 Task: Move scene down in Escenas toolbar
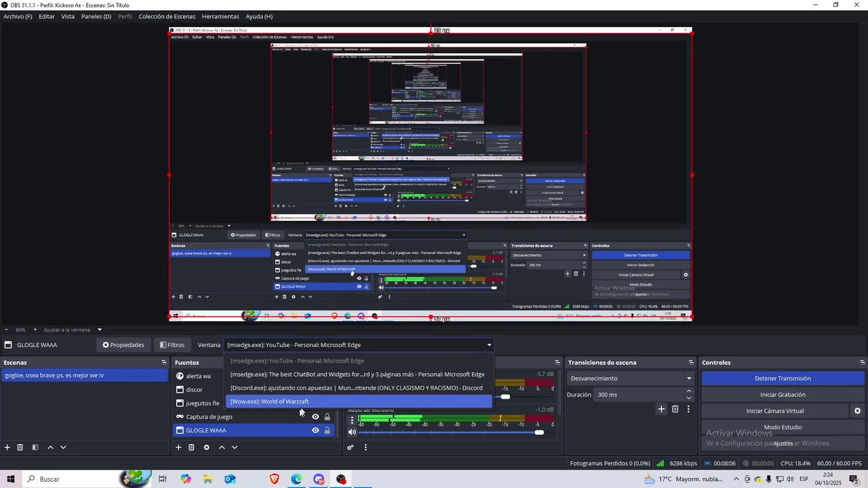(x=63, y=447)
